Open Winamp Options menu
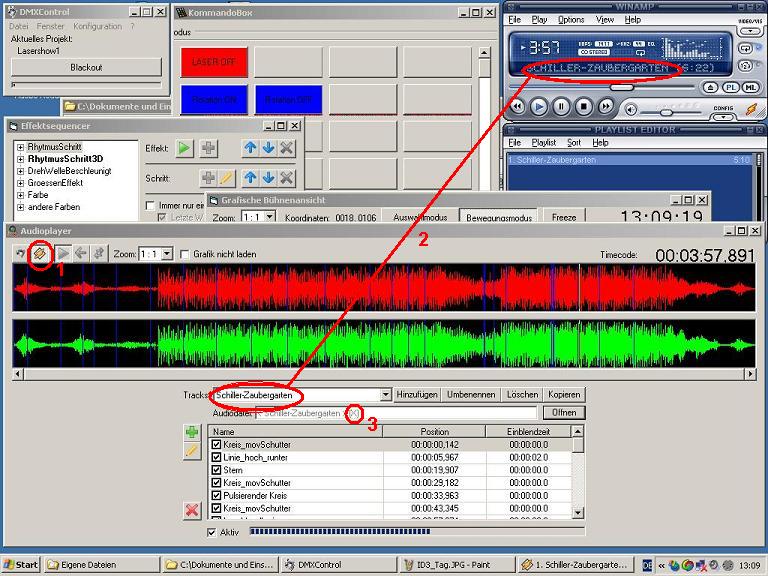The width and height of the screenshot is (768, 576). point(571,20)
